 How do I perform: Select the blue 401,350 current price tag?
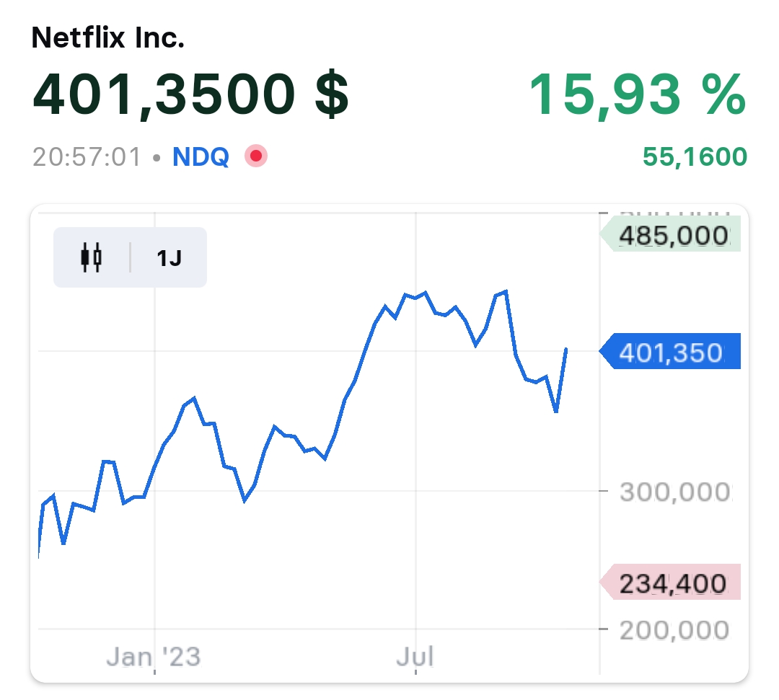[671, 352]
